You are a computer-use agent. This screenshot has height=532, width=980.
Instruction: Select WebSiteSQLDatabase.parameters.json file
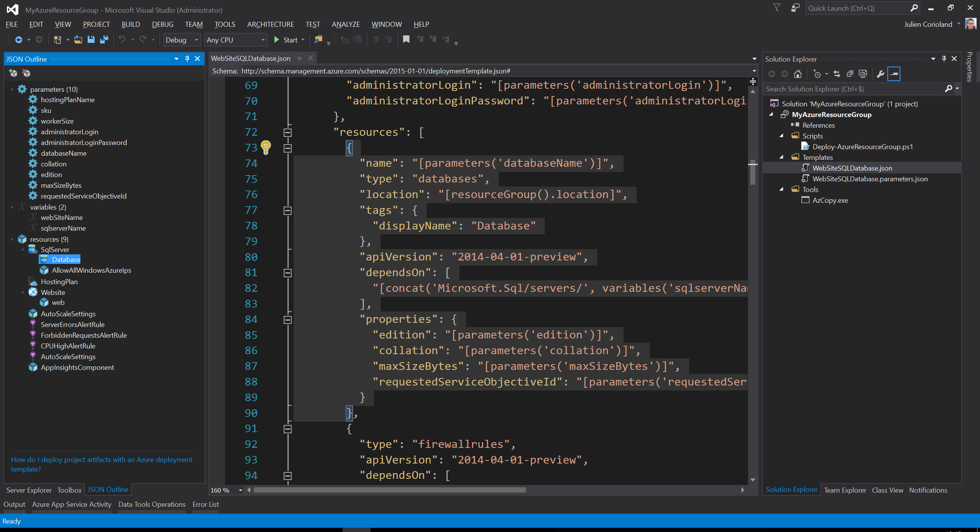coord(870,179)
